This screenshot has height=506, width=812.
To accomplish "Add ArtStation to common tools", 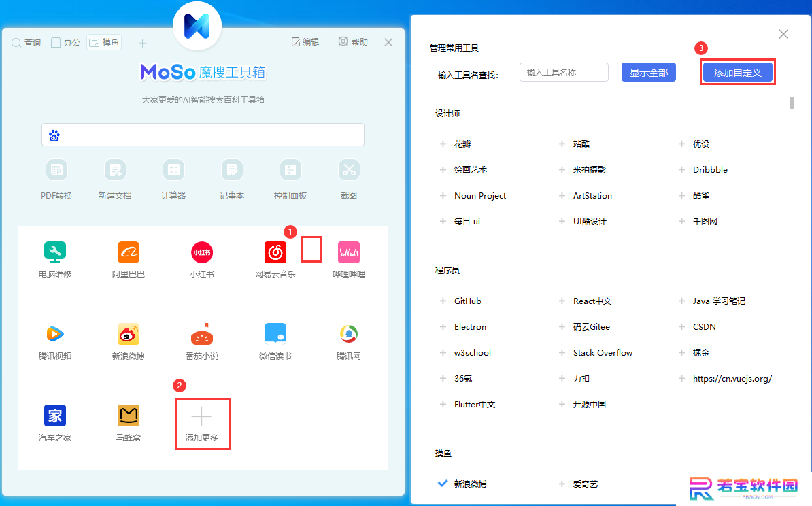I will coord(562,196).
